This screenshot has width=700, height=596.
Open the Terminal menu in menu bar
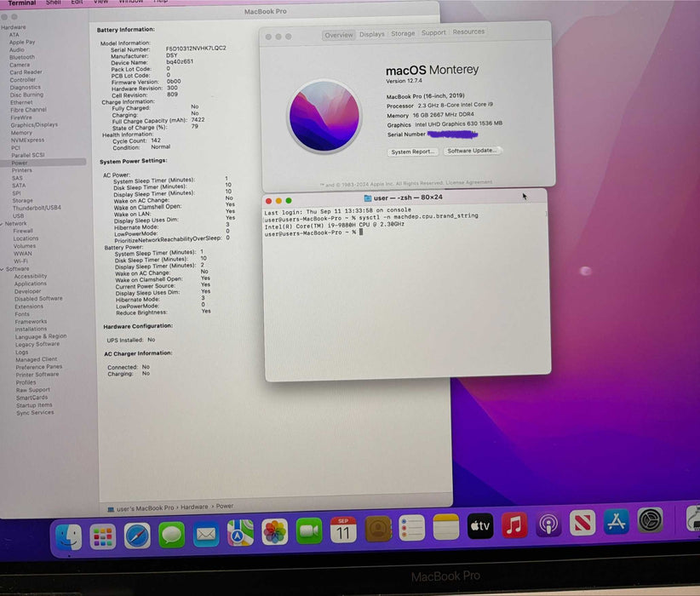(21, 3)
